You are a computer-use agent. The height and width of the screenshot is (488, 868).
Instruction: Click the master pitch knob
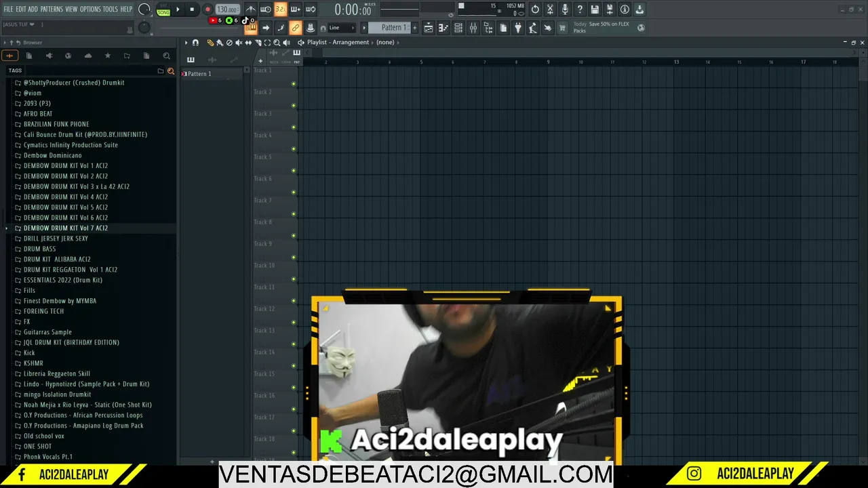coord(144,28)
